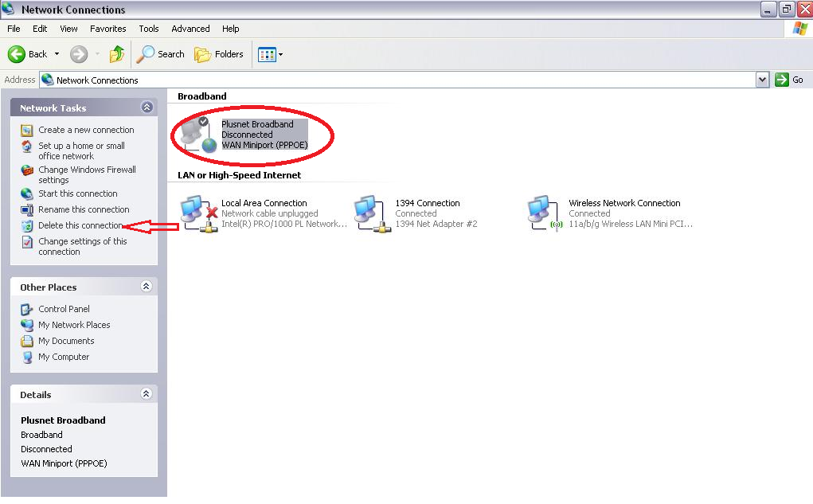Image resolution: width=813 pixels, height=504 pixels.
Task: Toggle the Folders pane button
Action: [x=219, y=54]
